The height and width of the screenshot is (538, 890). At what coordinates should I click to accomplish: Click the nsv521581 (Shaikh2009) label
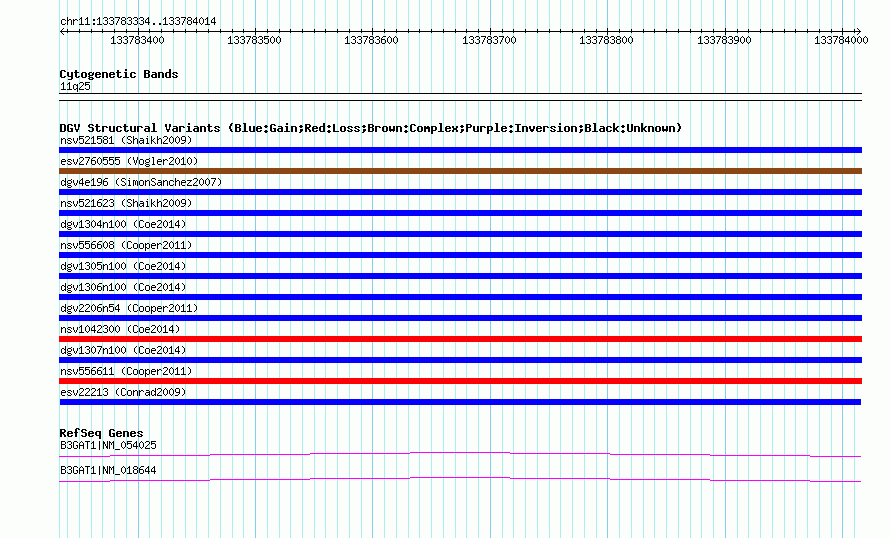[x=126, y=140]
